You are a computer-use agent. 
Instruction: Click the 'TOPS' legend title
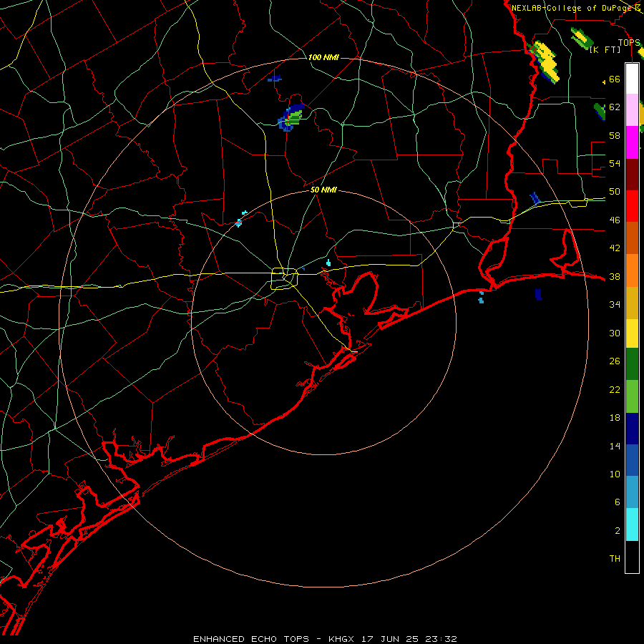click(x=629, y=43)
